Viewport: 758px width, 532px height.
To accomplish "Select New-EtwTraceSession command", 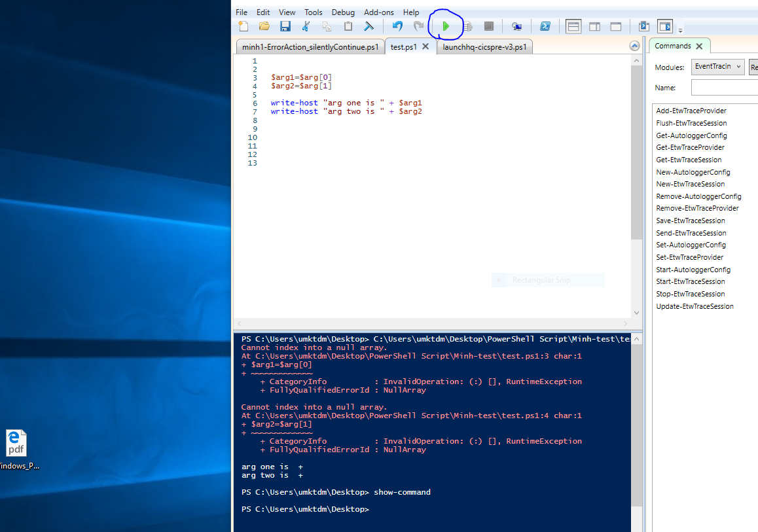I will click(x=691, y=184).
